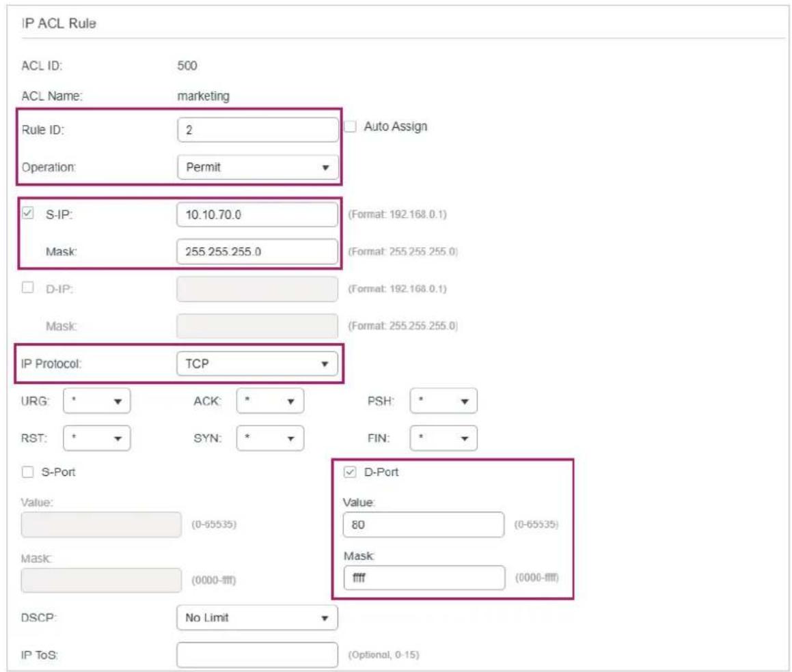Open the PSH flag dropdown
This screenshot has height=672, width=792.
[443, 401]
